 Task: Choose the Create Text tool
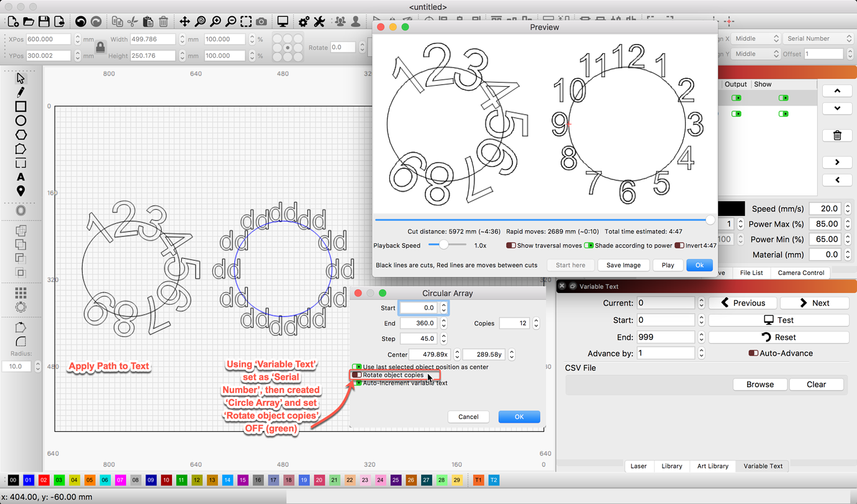(20, 177)
